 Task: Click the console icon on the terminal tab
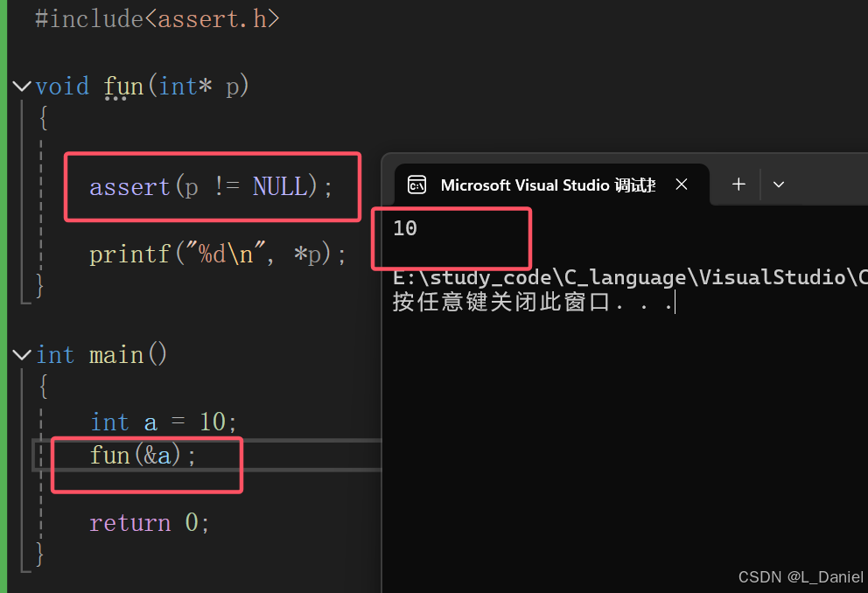click(416, 185)
